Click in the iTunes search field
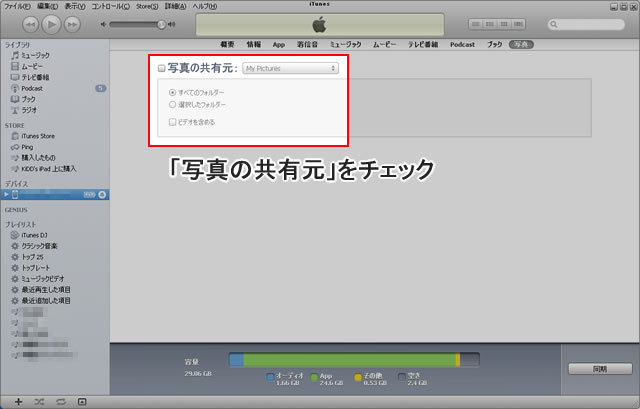Image resolution: width=640 pixels, height=409 pixels. click(x=586, y=24)
